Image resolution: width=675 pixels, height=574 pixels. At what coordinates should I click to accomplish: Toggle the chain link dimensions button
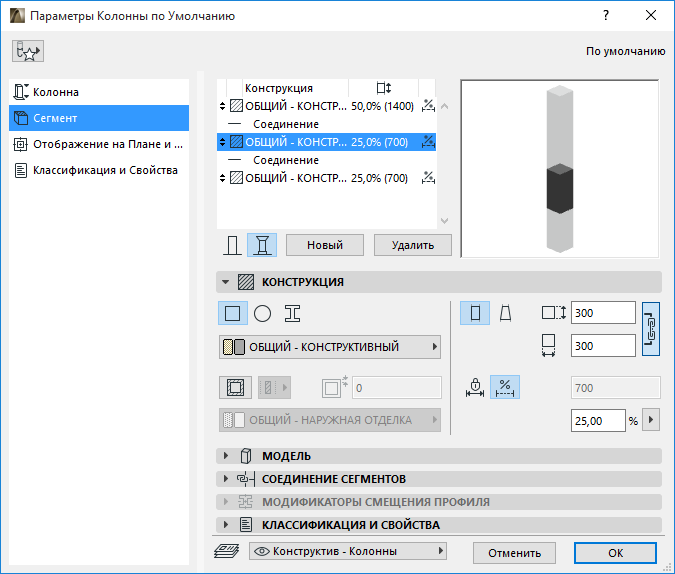click(x=651, y=329)
